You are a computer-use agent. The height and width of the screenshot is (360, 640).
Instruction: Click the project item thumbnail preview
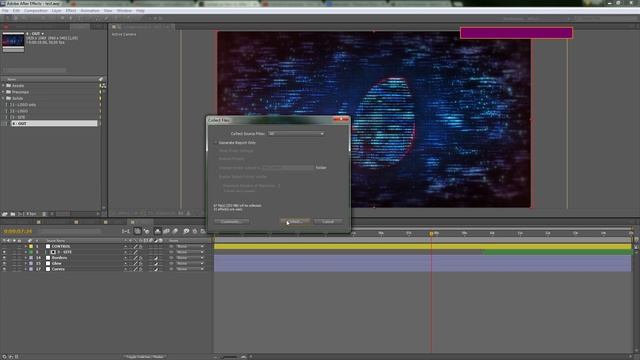tap(13, 42)
